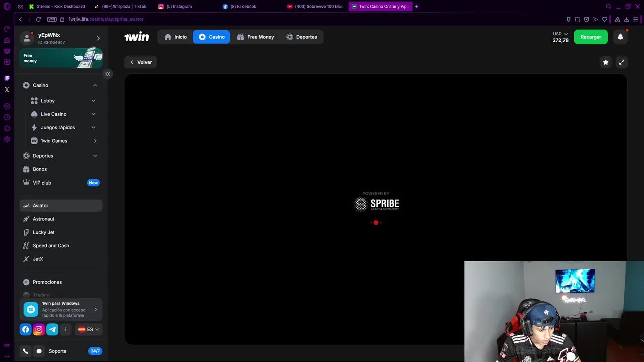Open the ES language dropdown
644x362 pixels.
coord(89,329)
